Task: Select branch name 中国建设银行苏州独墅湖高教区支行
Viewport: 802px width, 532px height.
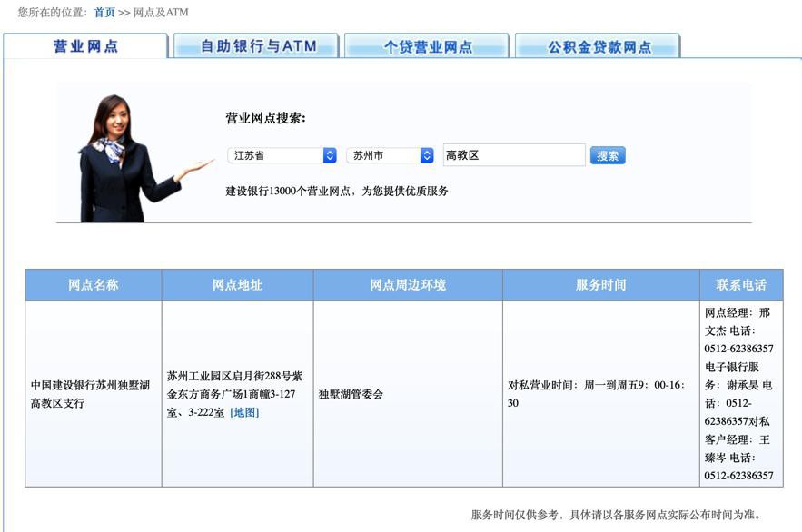Action: 91,394
